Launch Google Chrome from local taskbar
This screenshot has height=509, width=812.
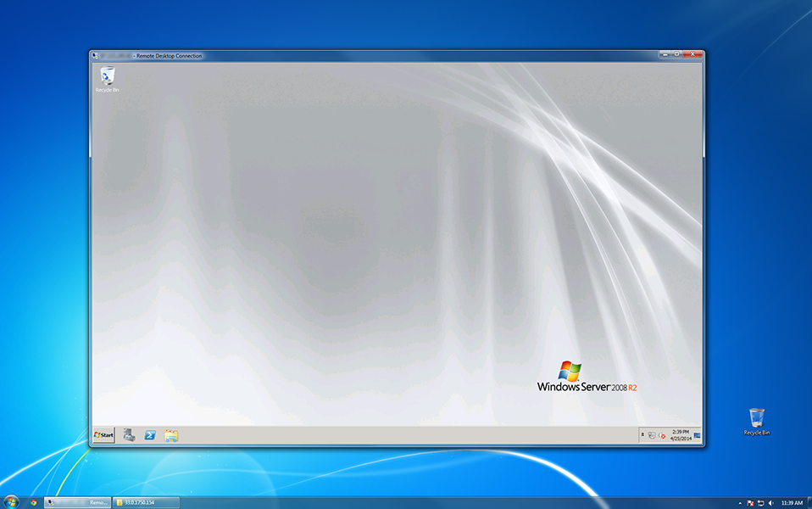34,502
